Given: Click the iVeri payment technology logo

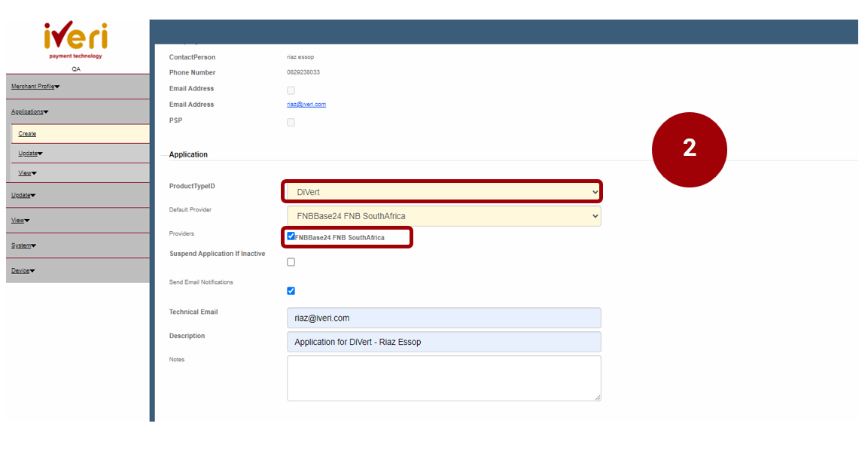Looking at the screenshot, I should [75, 39].
